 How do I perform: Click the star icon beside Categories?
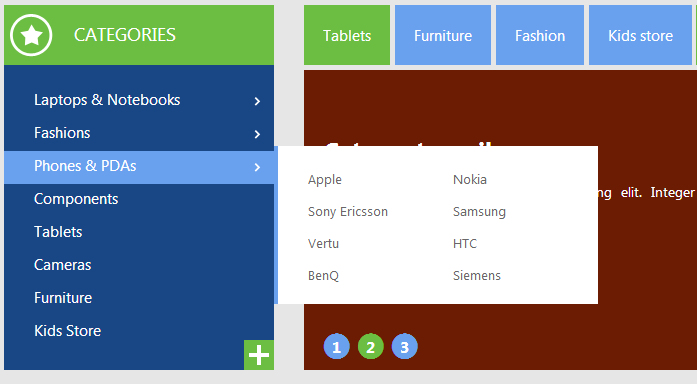31,35
